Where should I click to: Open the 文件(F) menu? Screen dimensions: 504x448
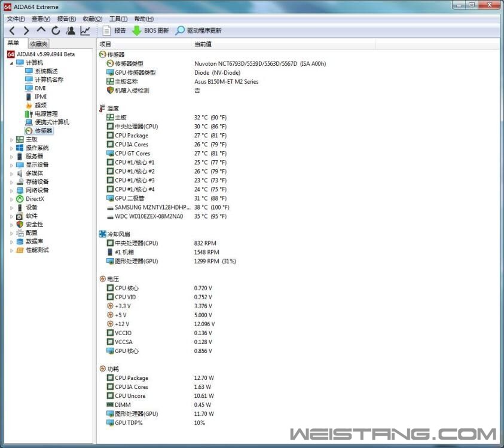[x=16, y=19]
